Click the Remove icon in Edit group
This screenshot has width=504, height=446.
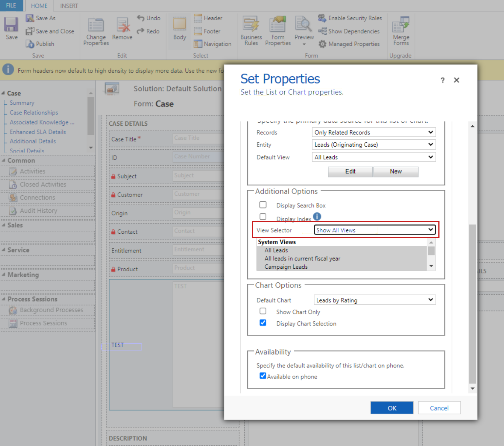122,25
